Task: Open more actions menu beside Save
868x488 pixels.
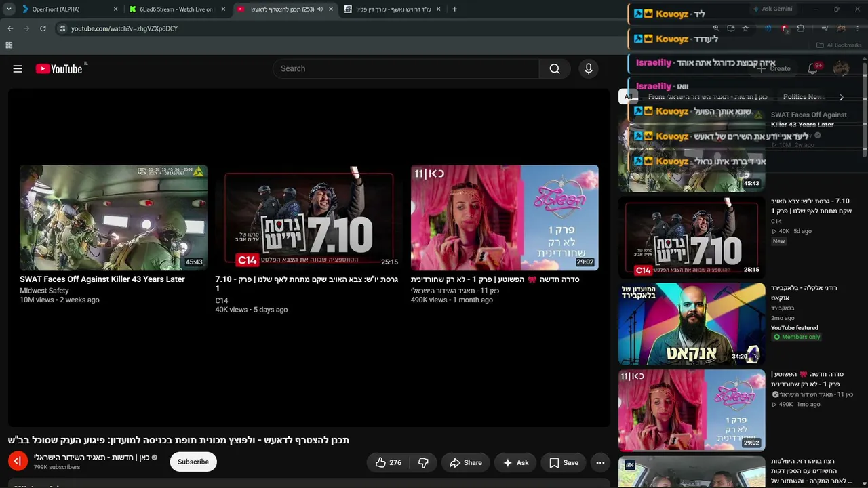Action: coord(600,463)
